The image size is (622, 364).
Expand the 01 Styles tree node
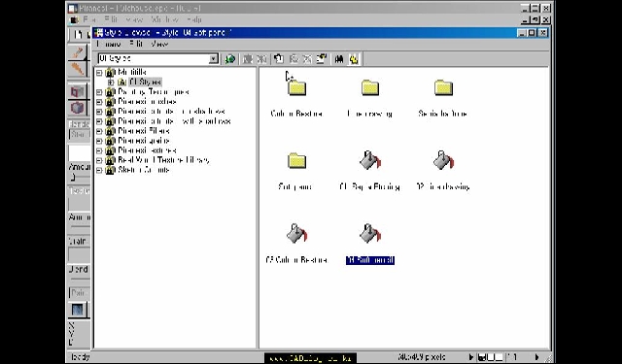(x=111, y=83)
